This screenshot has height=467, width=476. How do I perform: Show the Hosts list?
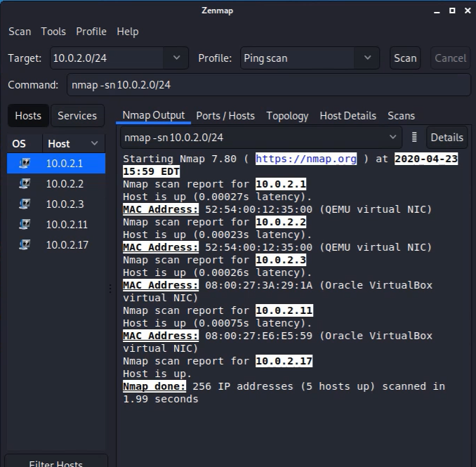pos(28,116)
